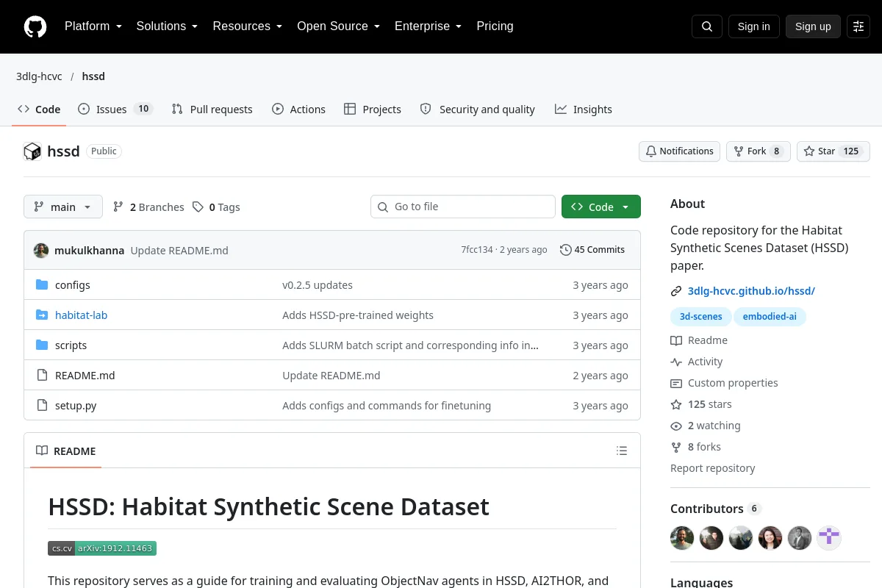Image resolution: width=882 pixels, height=588 pixels.
Task: Click the book icon beside Readme
Action: point(676,340)
